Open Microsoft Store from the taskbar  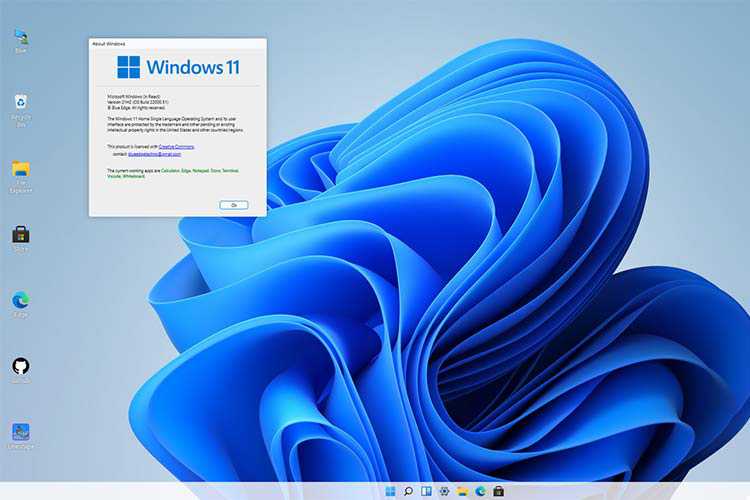pos(498,491)
